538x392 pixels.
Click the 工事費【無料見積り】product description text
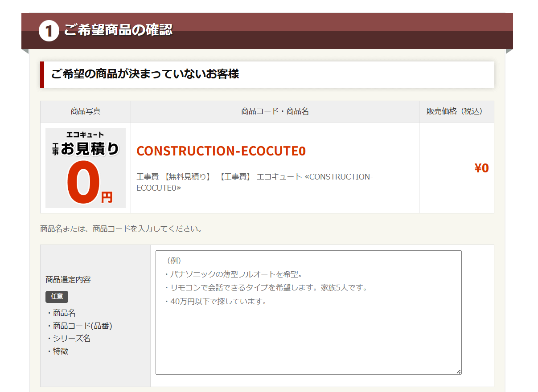click(x=254, y=182)
